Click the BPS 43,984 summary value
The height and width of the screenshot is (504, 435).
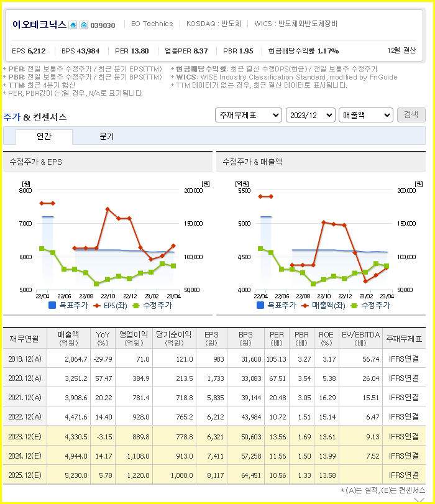pyautogui.click(x=88, y=51)
